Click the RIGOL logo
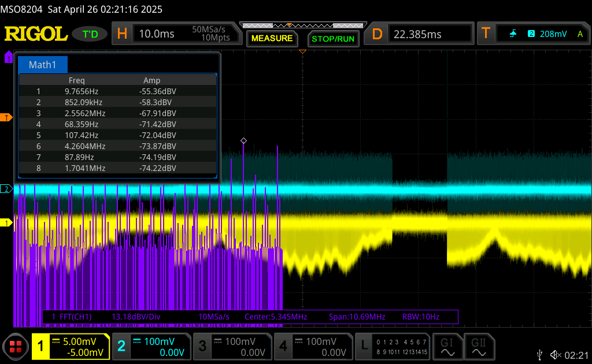Screen dimensions: 592x364 point(36,34)
